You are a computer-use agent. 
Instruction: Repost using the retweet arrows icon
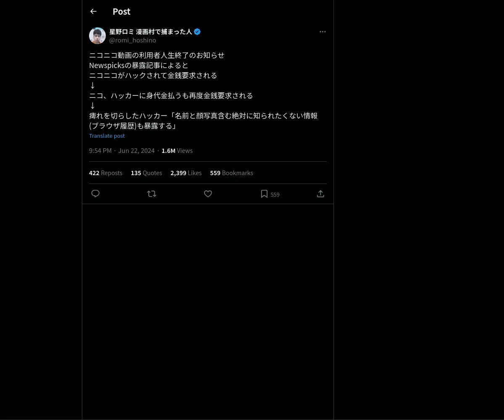pos(152,194)
